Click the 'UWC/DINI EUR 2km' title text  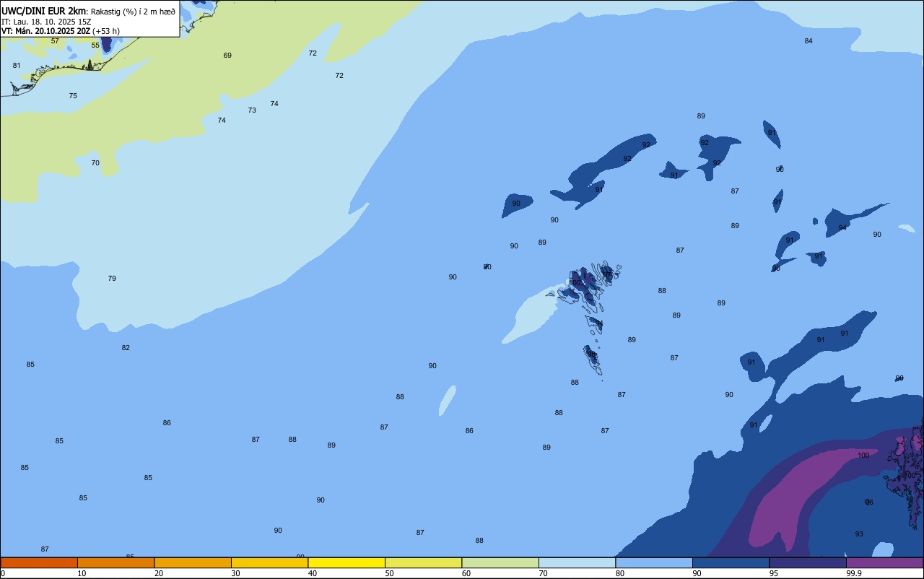tap(44, 10)
